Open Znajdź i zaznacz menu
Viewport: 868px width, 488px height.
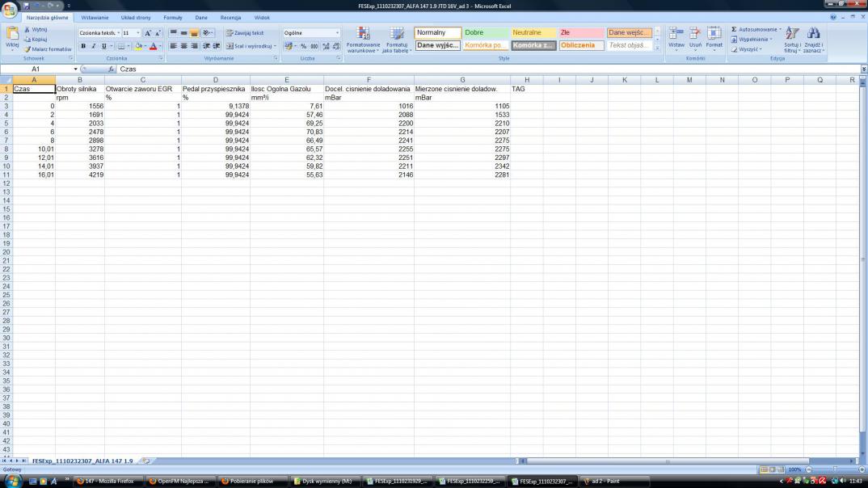click(x=813, y=40)
